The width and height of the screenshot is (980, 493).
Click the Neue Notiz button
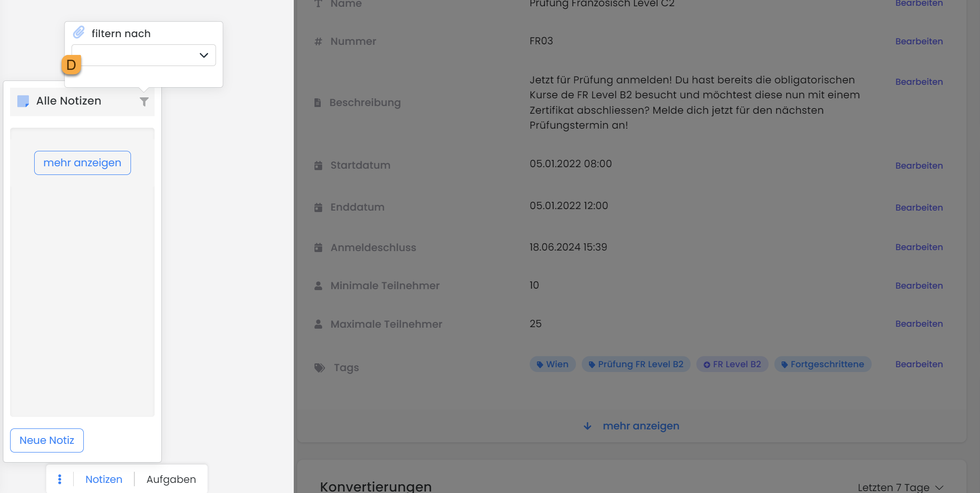47,440
